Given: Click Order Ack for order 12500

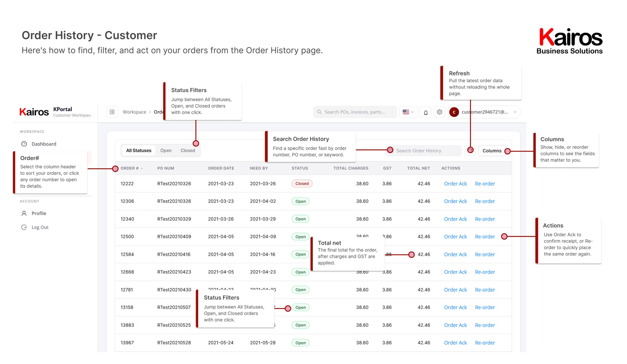Looking at the screenshot, I should point(455,236).
